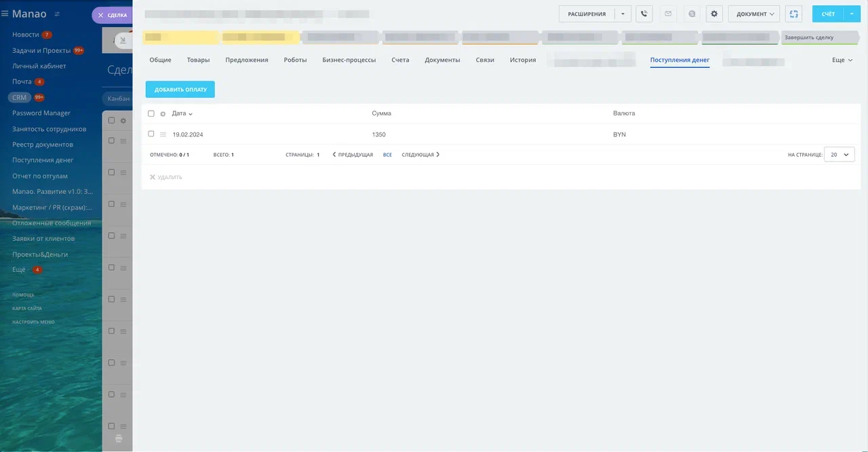
Task: Switch to the Документы tab
Action: coord(442,60)
